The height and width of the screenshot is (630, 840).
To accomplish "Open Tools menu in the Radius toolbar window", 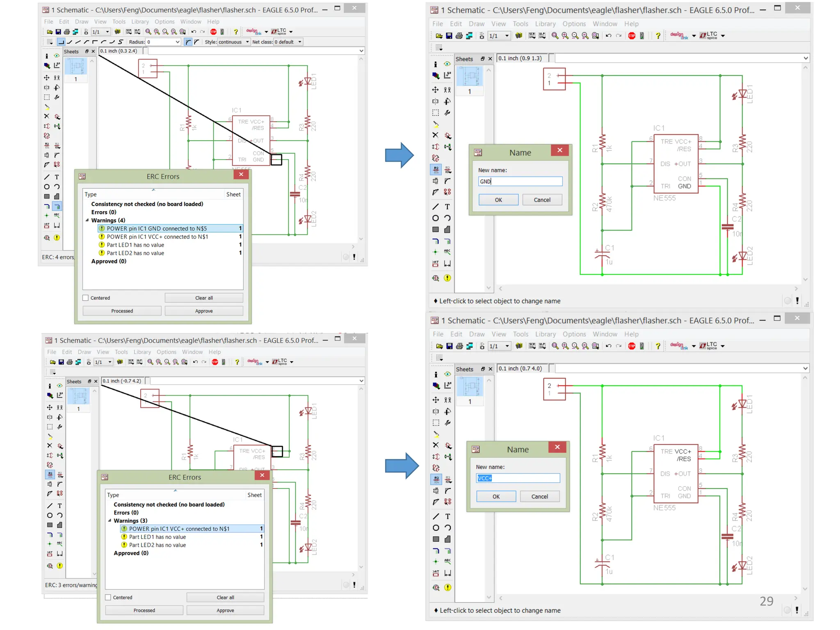I will pyautogui.click(x=119, y=22).
